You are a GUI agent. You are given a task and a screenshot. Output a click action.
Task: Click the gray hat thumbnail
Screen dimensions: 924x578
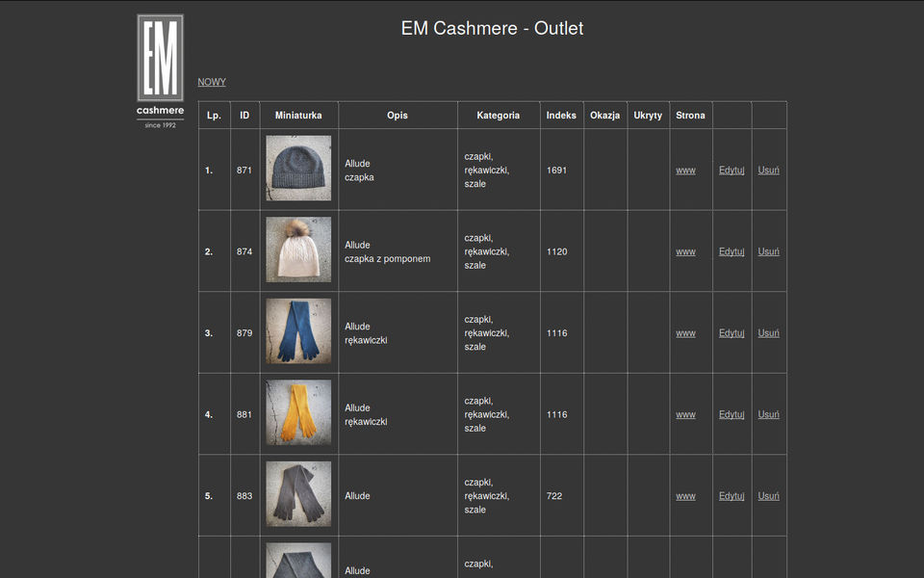tap(298, 168)
